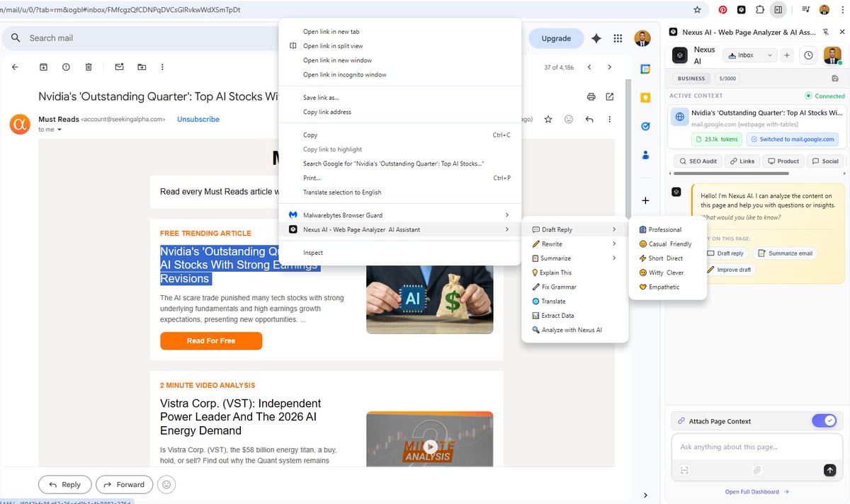Report this email as spam

point(66,67)
